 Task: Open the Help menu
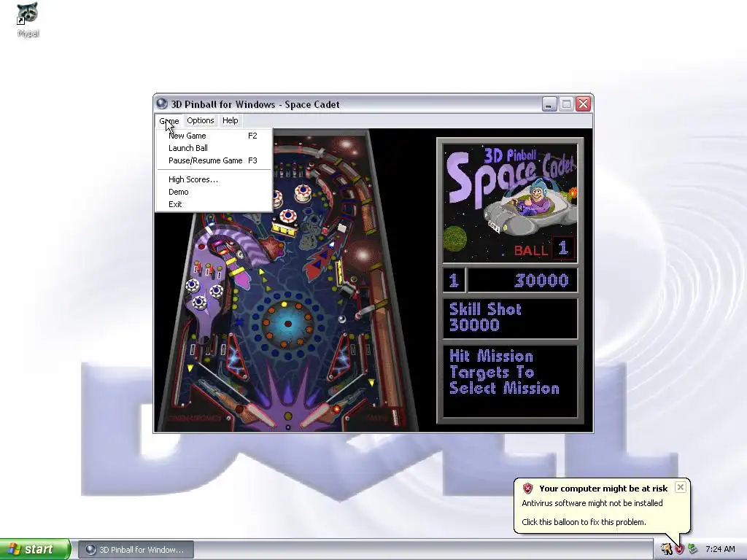point(230,120)
